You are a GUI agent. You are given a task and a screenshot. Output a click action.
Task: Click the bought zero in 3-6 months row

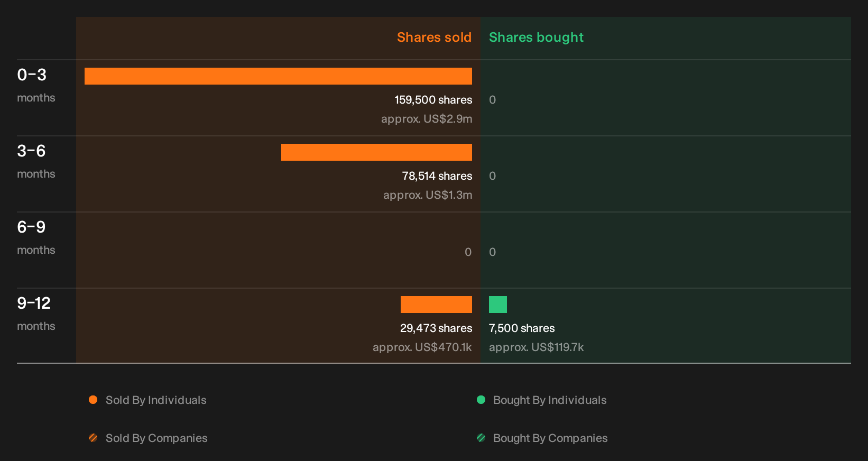492,176
